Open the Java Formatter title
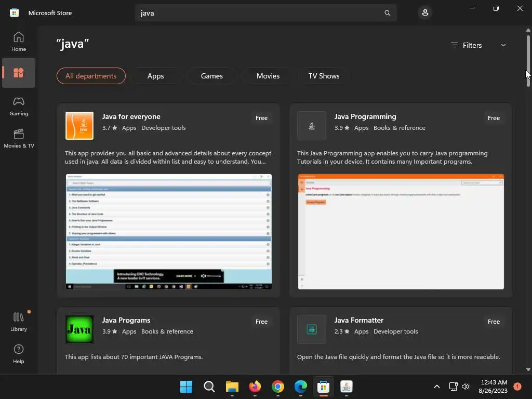532x399 pixels. [x=358, y=320]
